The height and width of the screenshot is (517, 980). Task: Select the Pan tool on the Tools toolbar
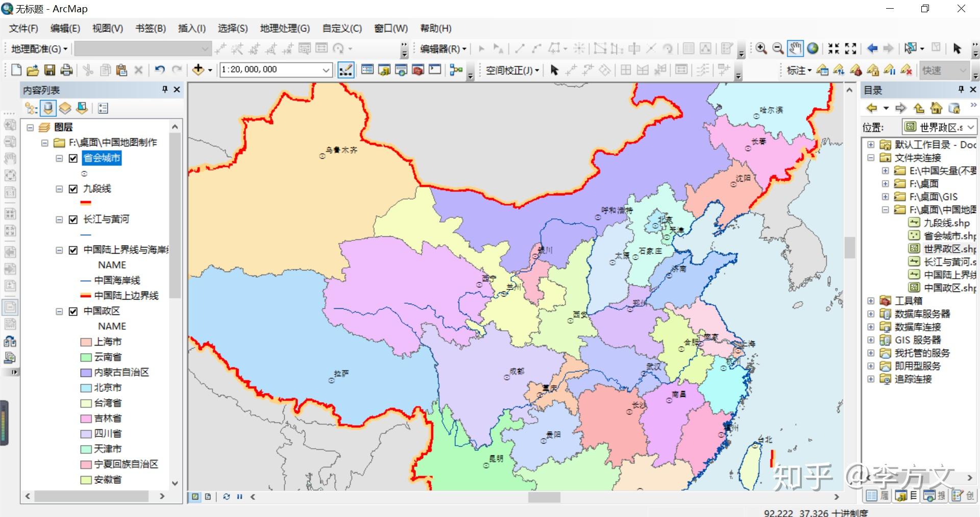[794, 48]
